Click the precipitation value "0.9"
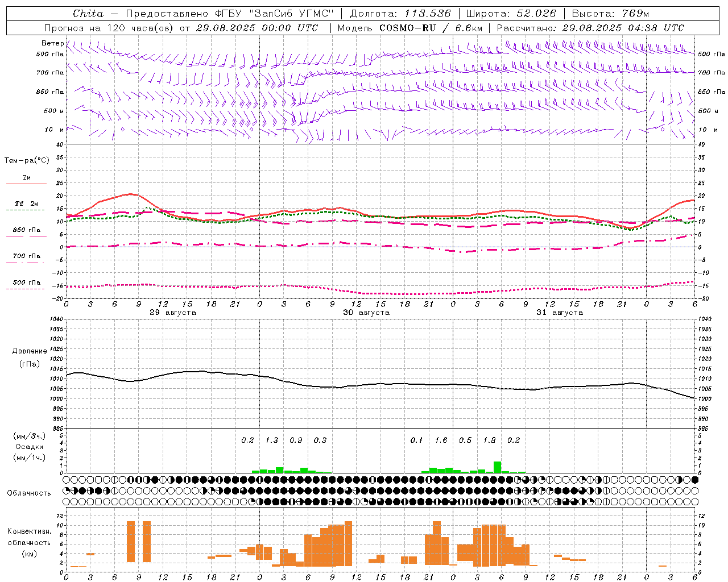The width and height of the screenshot is (728, 582). point(296,440)
